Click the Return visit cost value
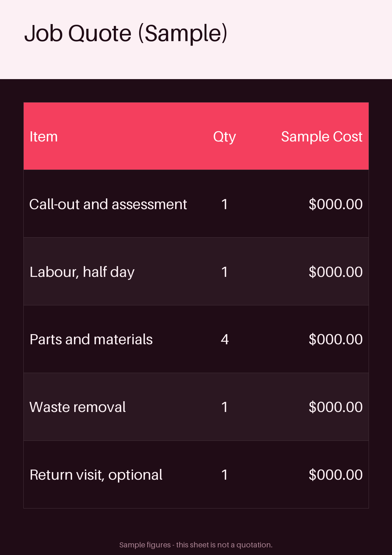Image resolution: width=392 pixels, height=555 pixels. 335,475
